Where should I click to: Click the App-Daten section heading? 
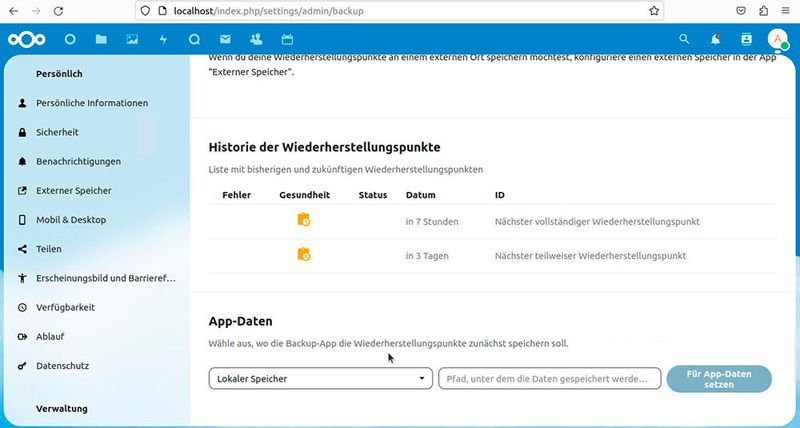240,321
